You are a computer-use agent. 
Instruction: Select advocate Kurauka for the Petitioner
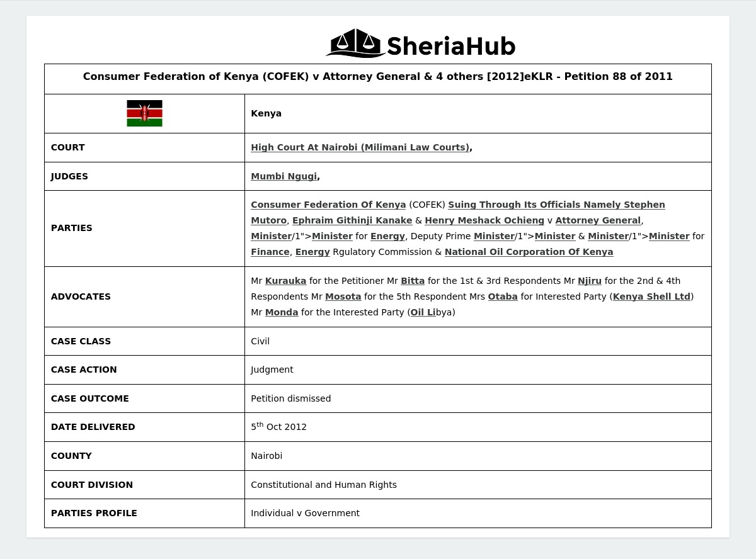point(285,281)
